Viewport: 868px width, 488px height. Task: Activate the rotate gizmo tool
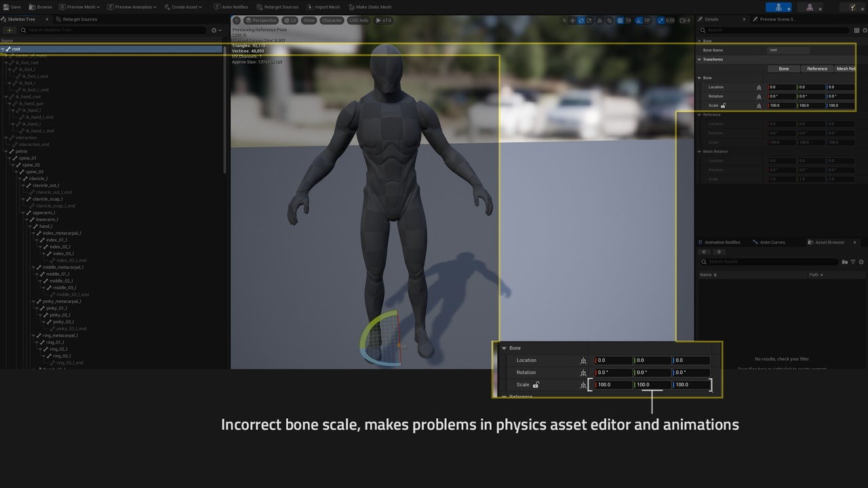[581, 20]
